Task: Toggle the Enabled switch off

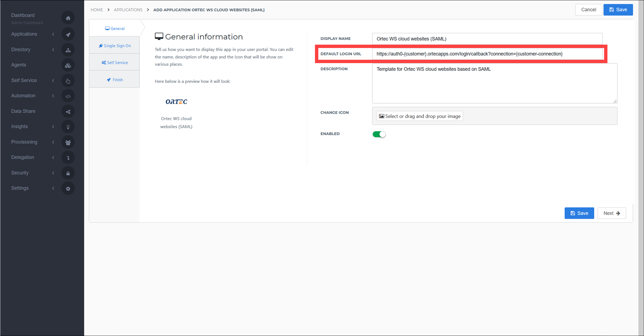Action: pos(379,134)
